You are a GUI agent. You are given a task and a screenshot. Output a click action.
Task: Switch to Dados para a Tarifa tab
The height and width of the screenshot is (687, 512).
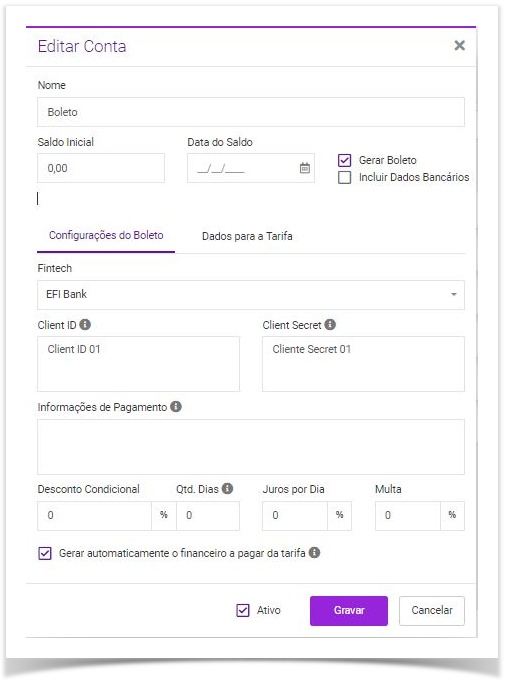247,236
